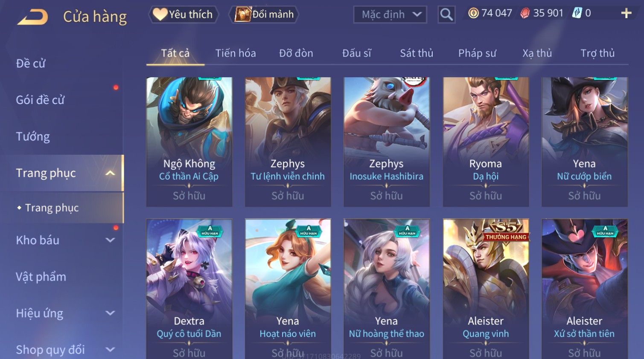Open Đổi mảnh chest exchange
Screen dimensions: 644x359
[264, 14]
